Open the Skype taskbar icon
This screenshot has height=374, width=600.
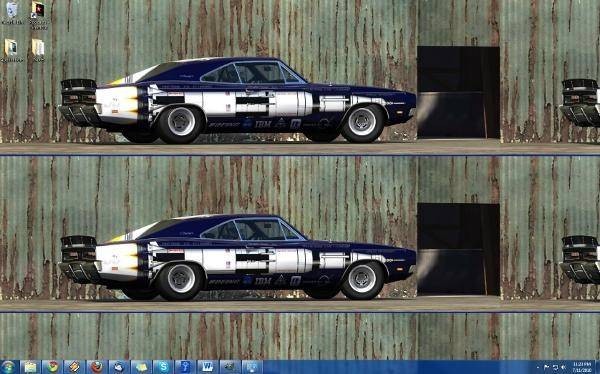[163, 367]
